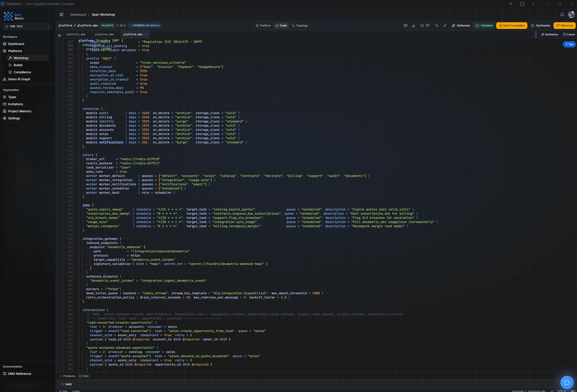The width and height of the screenshot is (577, 392).
Task: Open Platforms in the sidebar
Action: tap(15, 51)
